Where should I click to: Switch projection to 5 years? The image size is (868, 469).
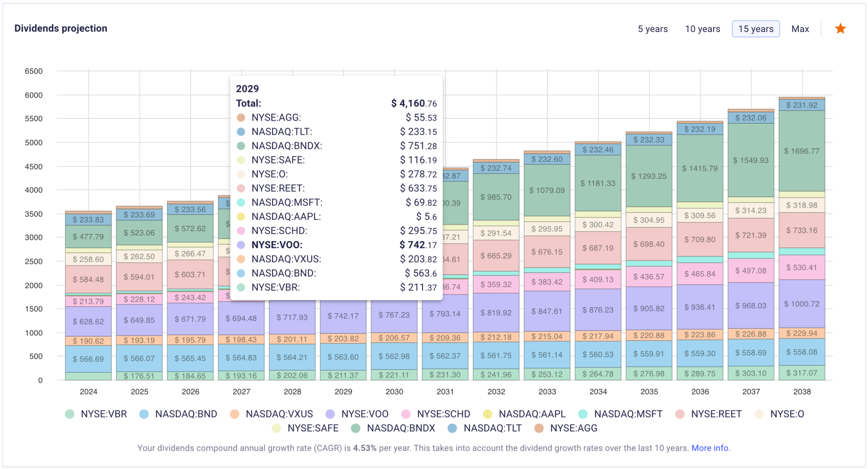652,29
